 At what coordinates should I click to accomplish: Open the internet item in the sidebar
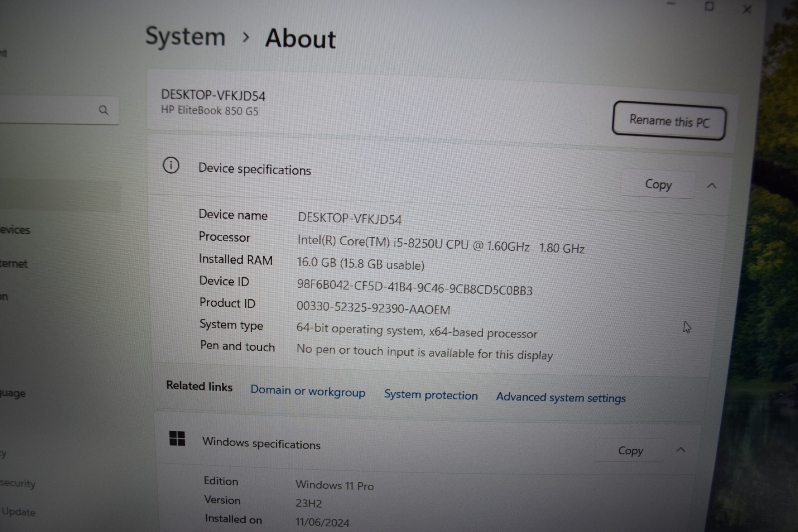pyautogui.click(x=14, y=264)
